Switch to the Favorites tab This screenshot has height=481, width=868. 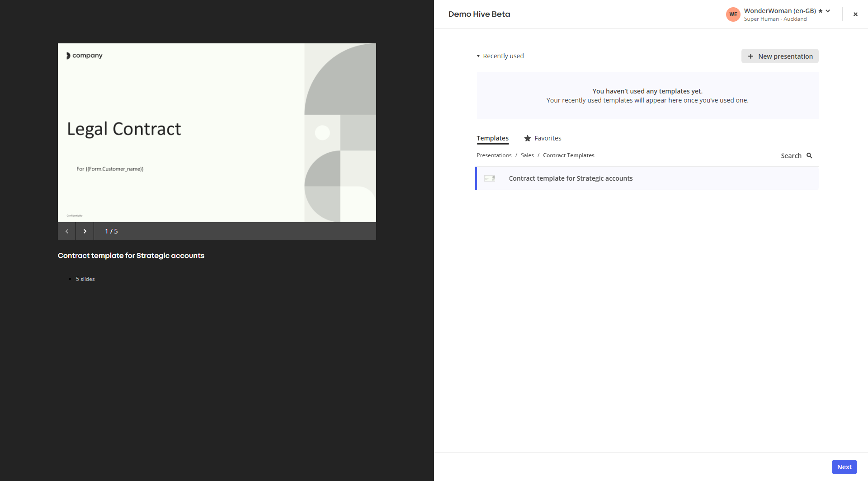pos(542,138)
